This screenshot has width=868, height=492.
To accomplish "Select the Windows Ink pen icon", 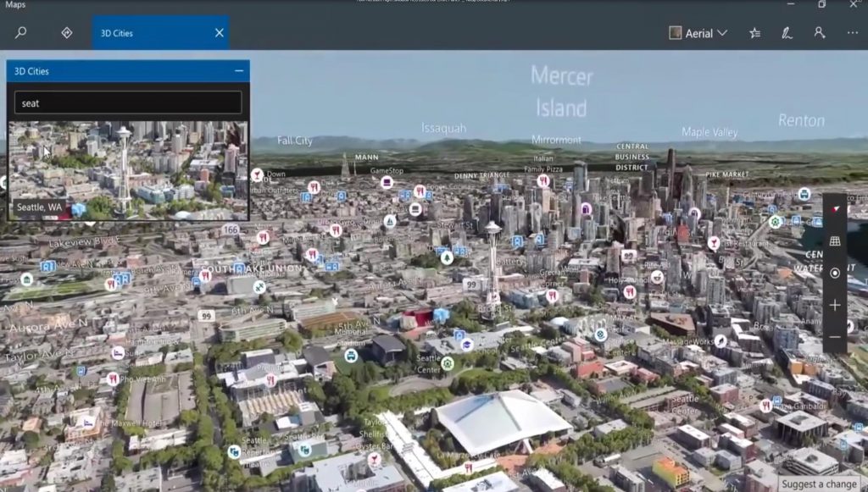I will (787, 33).
